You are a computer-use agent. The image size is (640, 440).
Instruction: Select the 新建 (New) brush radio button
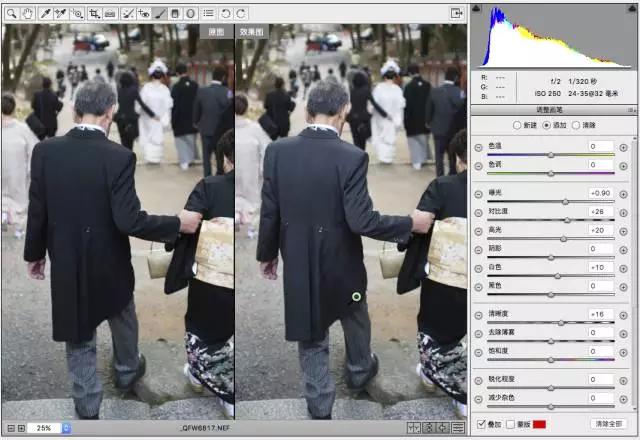517,125
